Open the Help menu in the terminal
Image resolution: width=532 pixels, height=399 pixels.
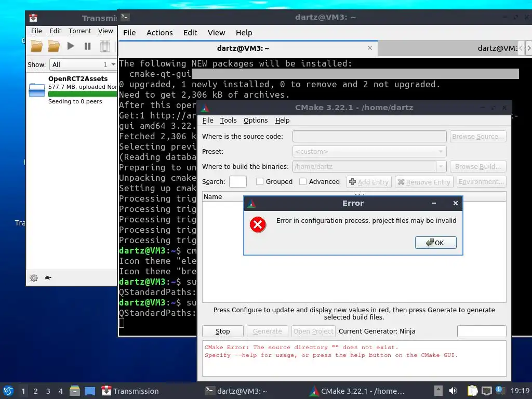click(x=244, y=33)
